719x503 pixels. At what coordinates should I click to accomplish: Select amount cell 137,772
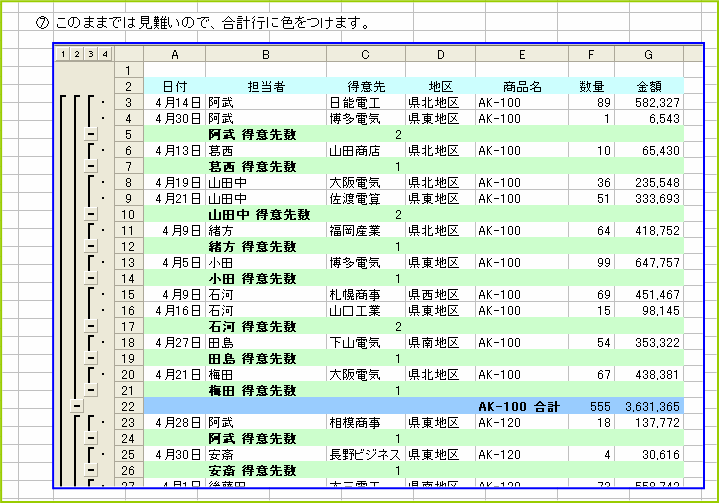648,422
